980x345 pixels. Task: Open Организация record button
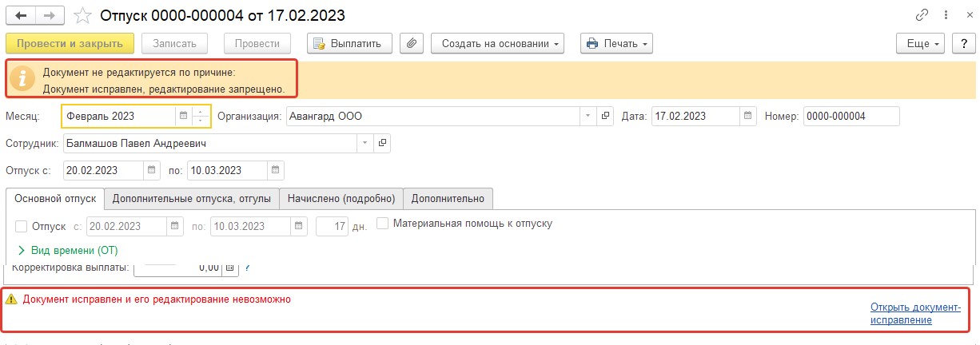605,117
